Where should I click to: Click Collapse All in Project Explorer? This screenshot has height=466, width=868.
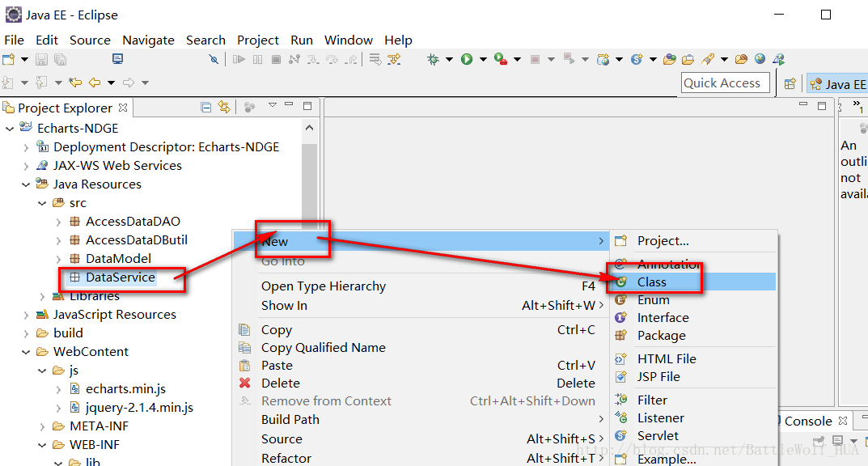point(206,108)
